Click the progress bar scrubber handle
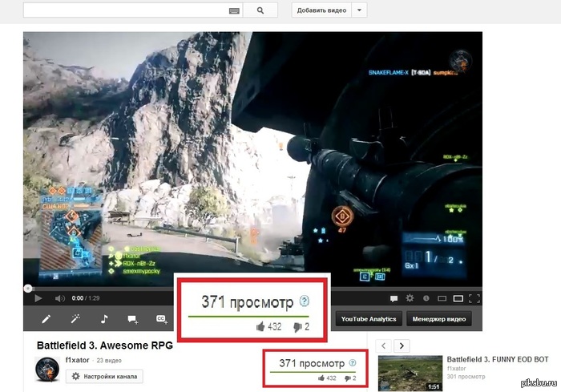Viewport: 561px width, 392px height. pos(28,288)
